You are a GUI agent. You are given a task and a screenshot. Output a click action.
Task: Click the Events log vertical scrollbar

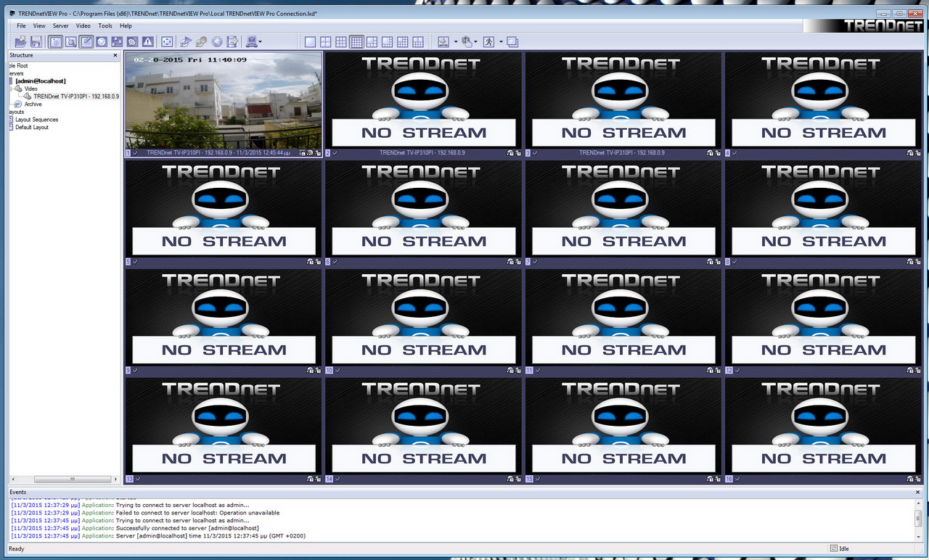917,519
